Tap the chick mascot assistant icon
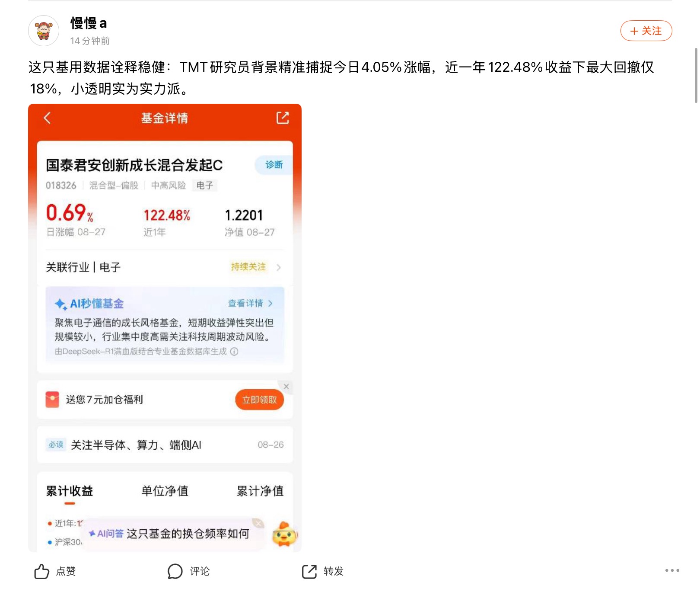 tap(284, 535)
